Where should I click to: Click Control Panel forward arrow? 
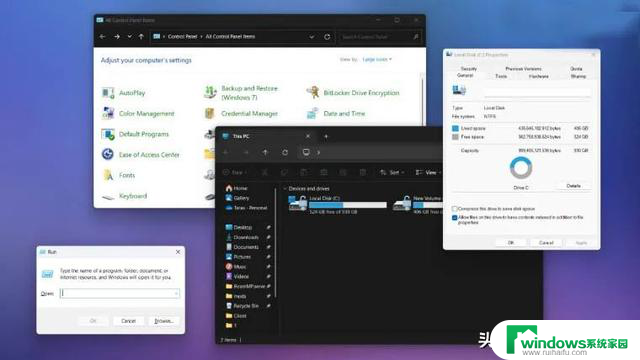(x=117, y=37)
